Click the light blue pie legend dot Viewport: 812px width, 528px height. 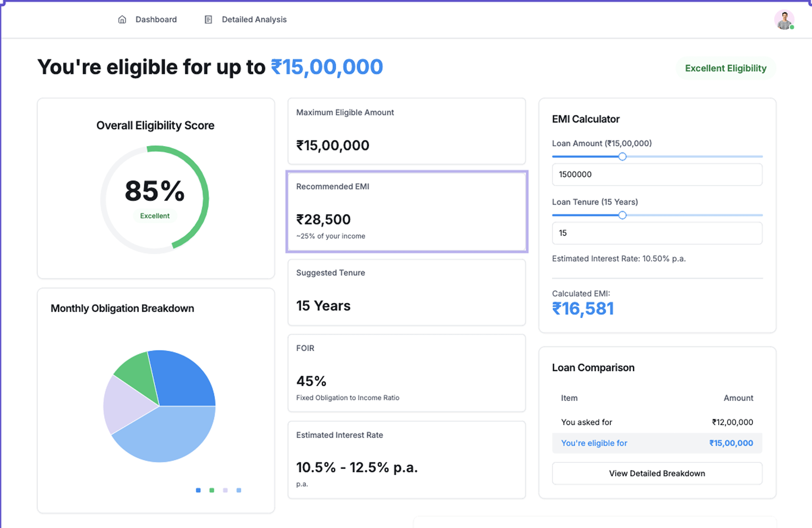click(239, 490)
